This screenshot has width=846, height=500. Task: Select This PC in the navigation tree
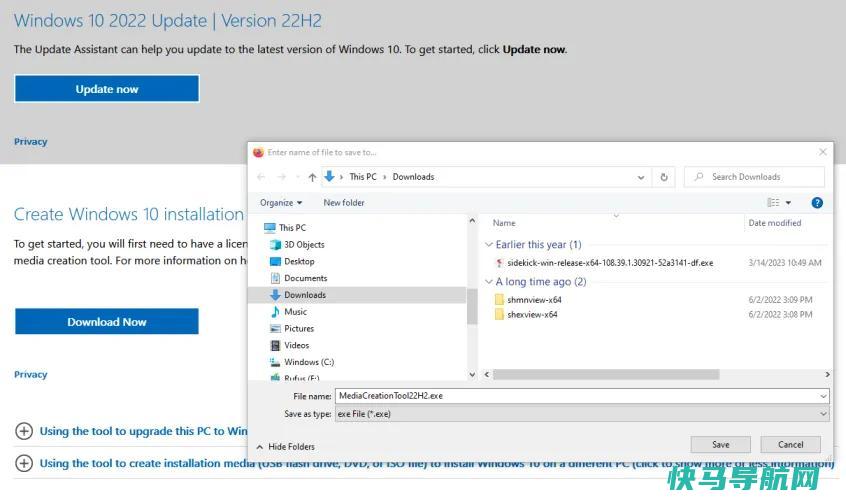pyautogui.click(x=292, y=228)
